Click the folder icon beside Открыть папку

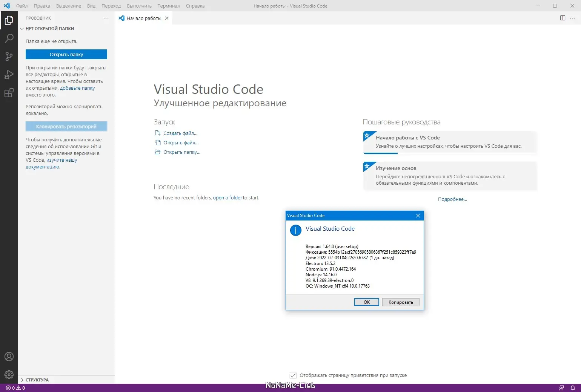[x=158, y=152]
